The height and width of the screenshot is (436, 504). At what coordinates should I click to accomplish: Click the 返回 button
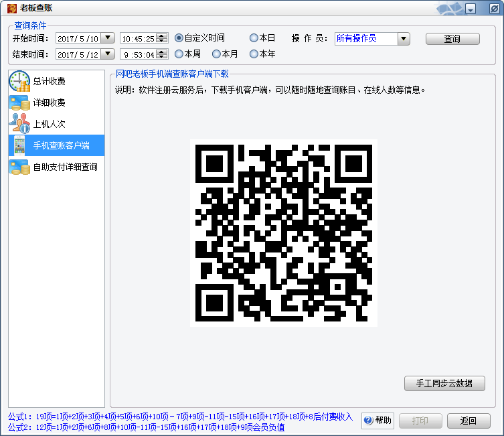[x=469, y=421]
